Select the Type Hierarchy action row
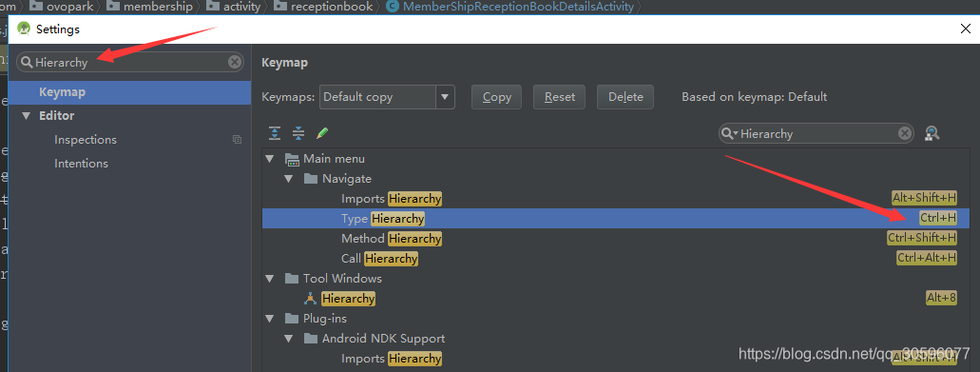The image size is (980, 372). click(616, 218)
